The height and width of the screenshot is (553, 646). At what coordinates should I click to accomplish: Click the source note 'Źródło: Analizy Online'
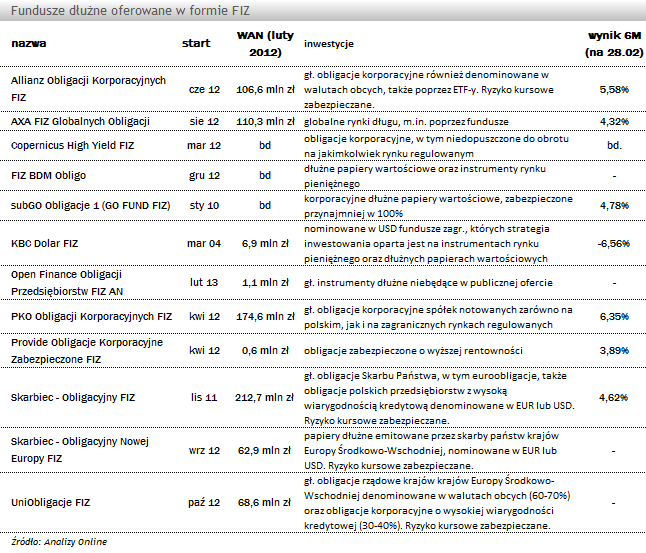59,542
